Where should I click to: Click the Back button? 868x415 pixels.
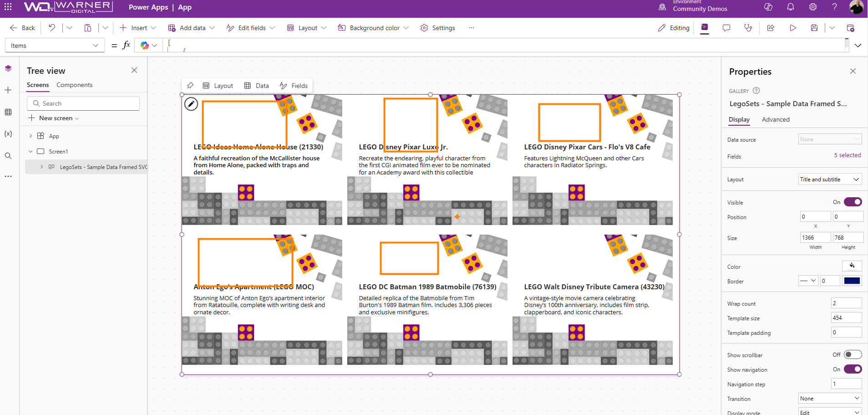coord(22,28)
